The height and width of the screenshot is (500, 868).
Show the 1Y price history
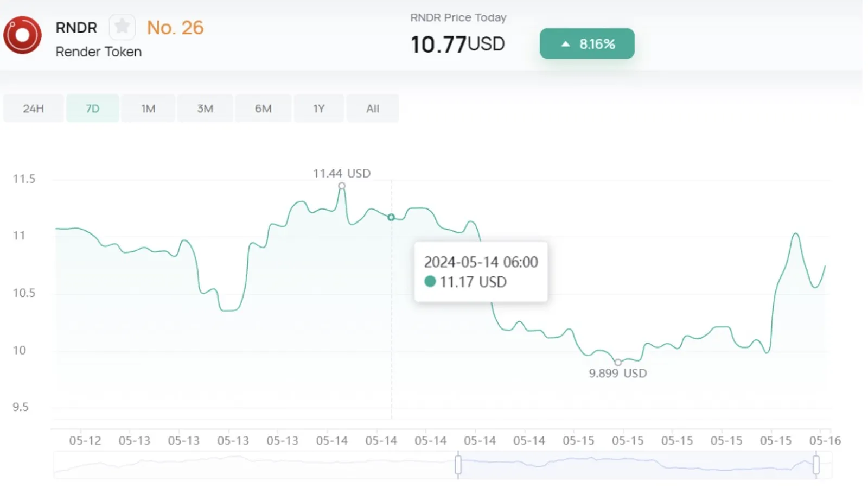pos(319,109)
